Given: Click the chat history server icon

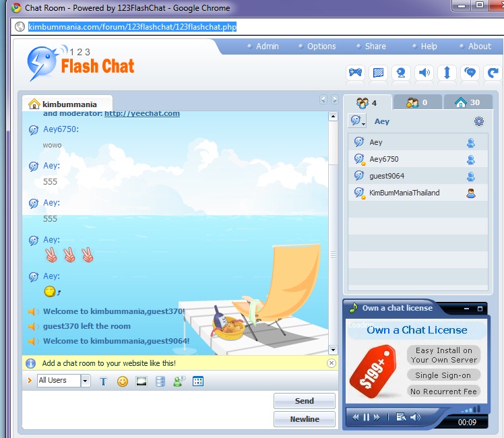Looking at the screenshot, I should tap(160, 381).
